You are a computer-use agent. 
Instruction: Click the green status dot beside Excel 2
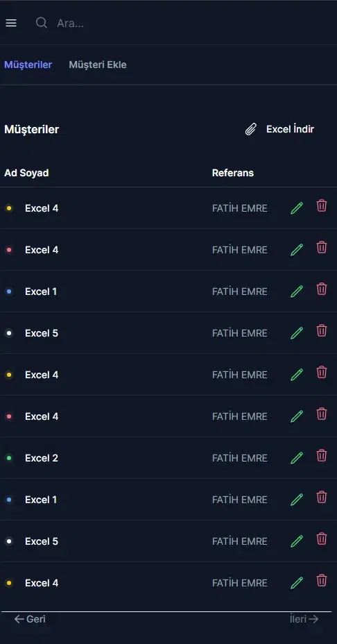click(9, 458)
